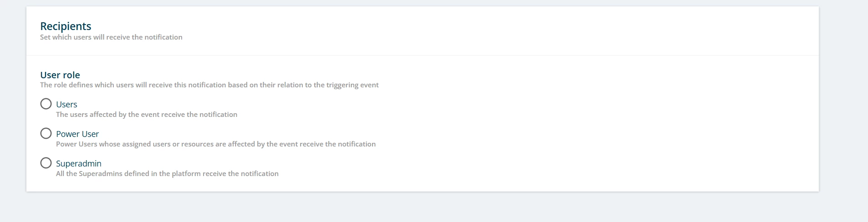The width and height of the screenshot is (868, 222).
Task: Click the "The role defines which users" text
Action: pos(209,85)
